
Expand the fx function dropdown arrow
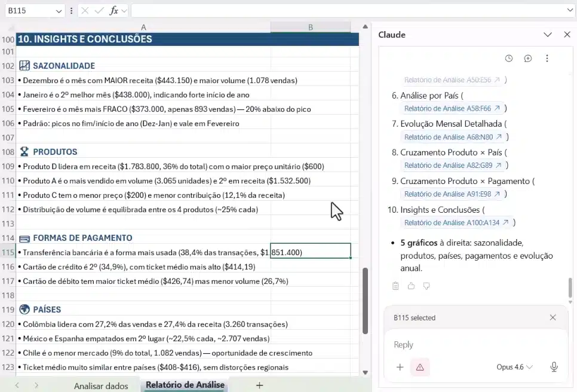[x=124, y=11]
